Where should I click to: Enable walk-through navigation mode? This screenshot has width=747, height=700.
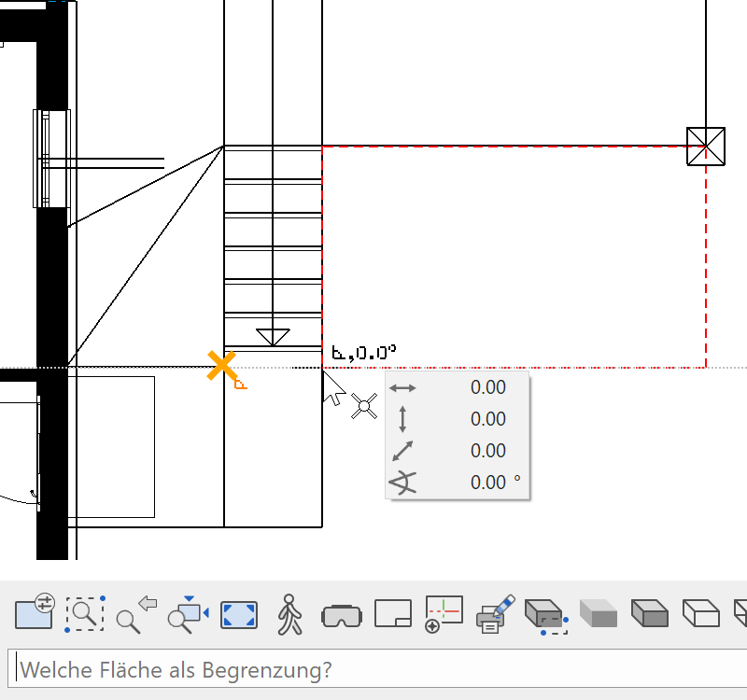288,614
